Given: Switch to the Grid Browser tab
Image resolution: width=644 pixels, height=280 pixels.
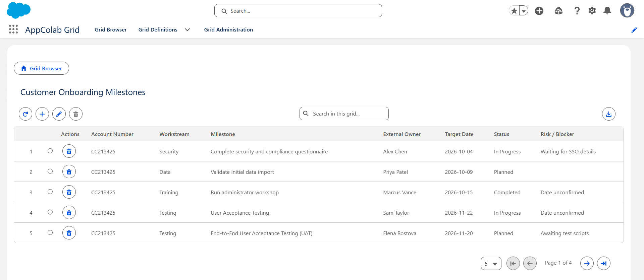Looking at the screenshot, I should pyautogui.click(x=111, y=30).
